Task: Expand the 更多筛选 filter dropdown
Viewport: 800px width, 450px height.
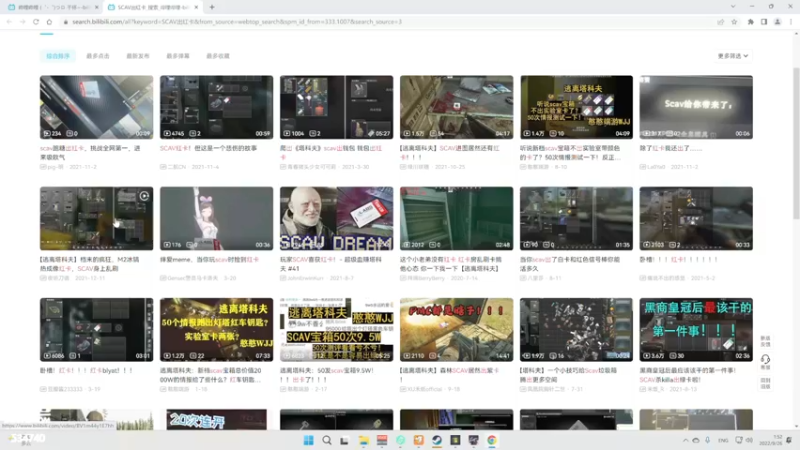Action: 733,56
